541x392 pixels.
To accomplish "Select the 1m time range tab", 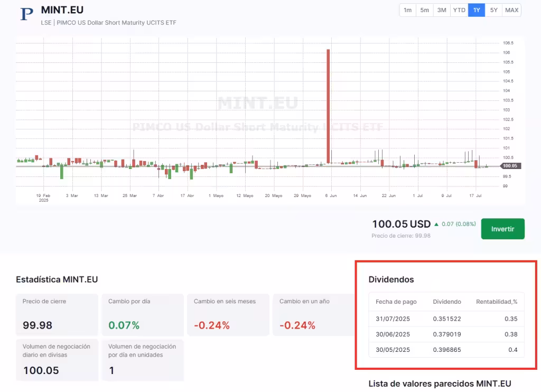I will pyautogui.click(x=407, y=10).
